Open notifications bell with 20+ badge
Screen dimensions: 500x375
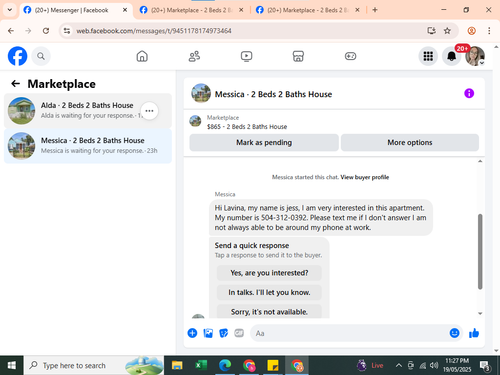[x=452, y=56]
